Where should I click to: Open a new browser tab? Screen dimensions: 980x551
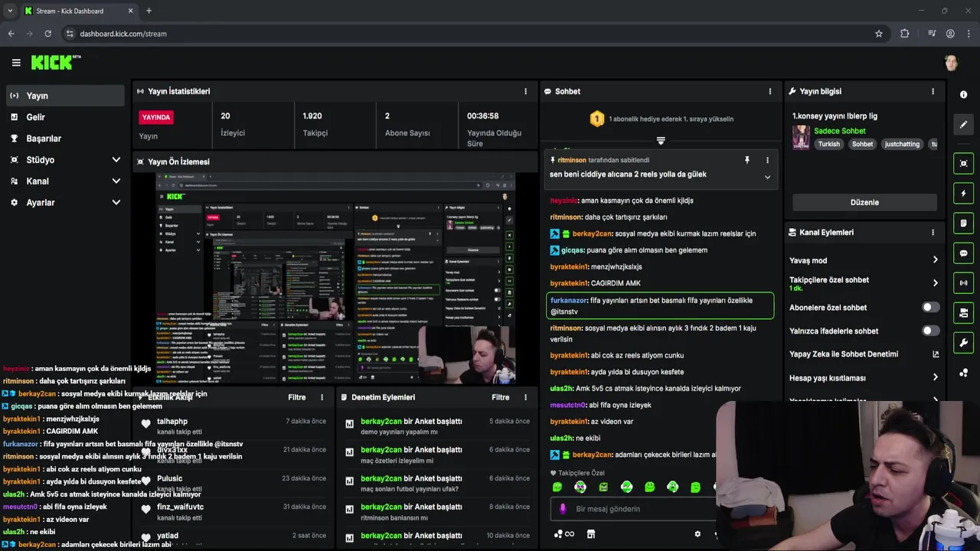149,11
